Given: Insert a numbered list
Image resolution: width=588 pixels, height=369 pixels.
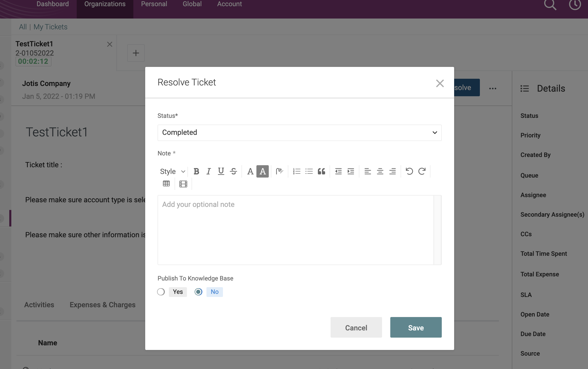Looking at the screenshot, I should coord(297,171).
